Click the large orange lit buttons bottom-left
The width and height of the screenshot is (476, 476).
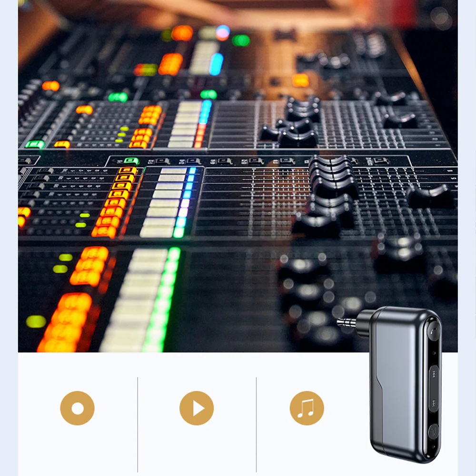point(66,322)
